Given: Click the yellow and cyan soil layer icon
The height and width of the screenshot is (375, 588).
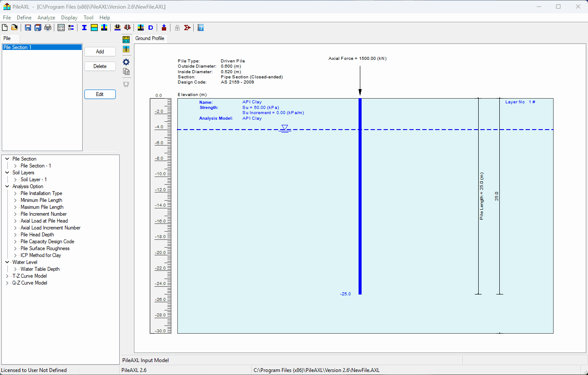Looking at the screenshot, I should [94, 28].
